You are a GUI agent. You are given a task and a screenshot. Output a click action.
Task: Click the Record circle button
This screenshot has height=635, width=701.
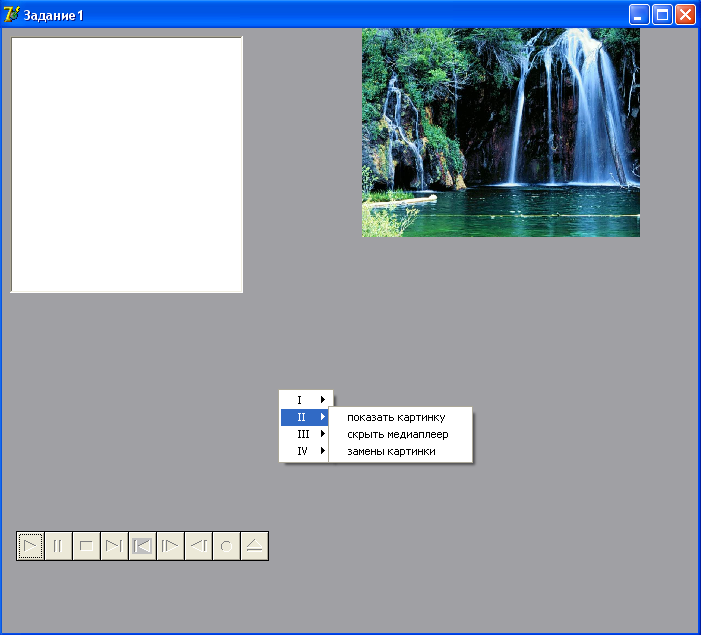(226, 546)
